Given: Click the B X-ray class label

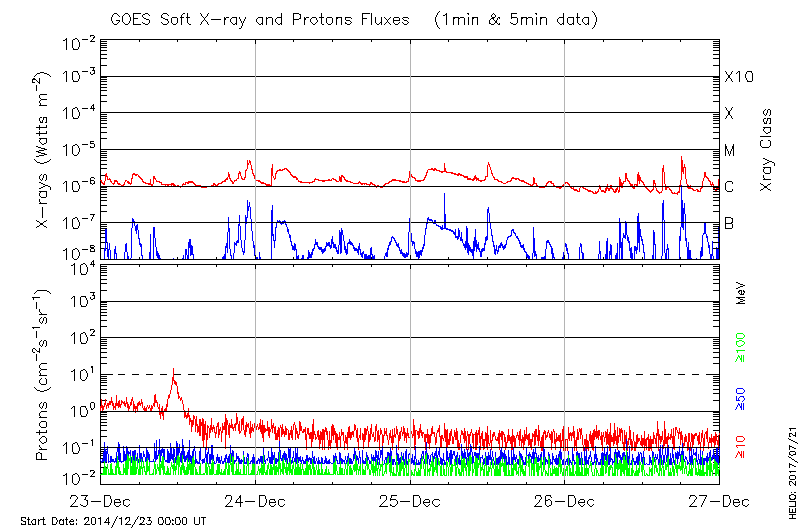Looking at the screenshot, I should (729, 223).
